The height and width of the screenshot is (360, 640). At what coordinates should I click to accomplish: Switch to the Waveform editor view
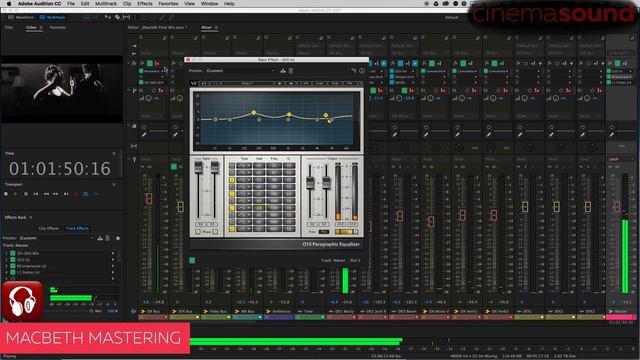click(21, 18)
